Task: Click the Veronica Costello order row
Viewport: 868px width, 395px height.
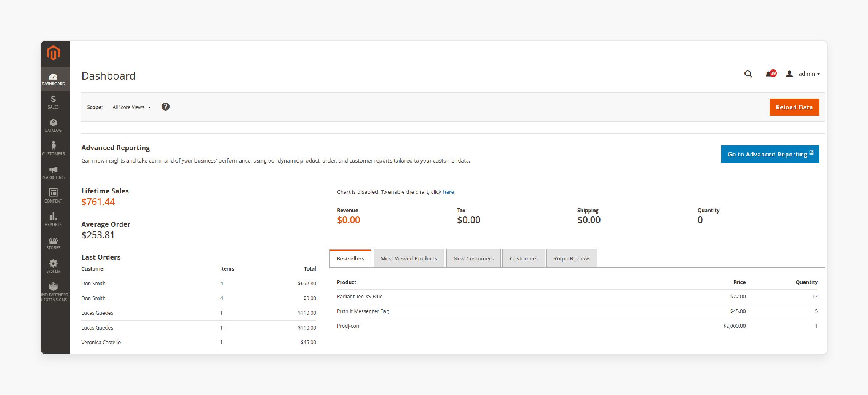Action: point(199,342)
